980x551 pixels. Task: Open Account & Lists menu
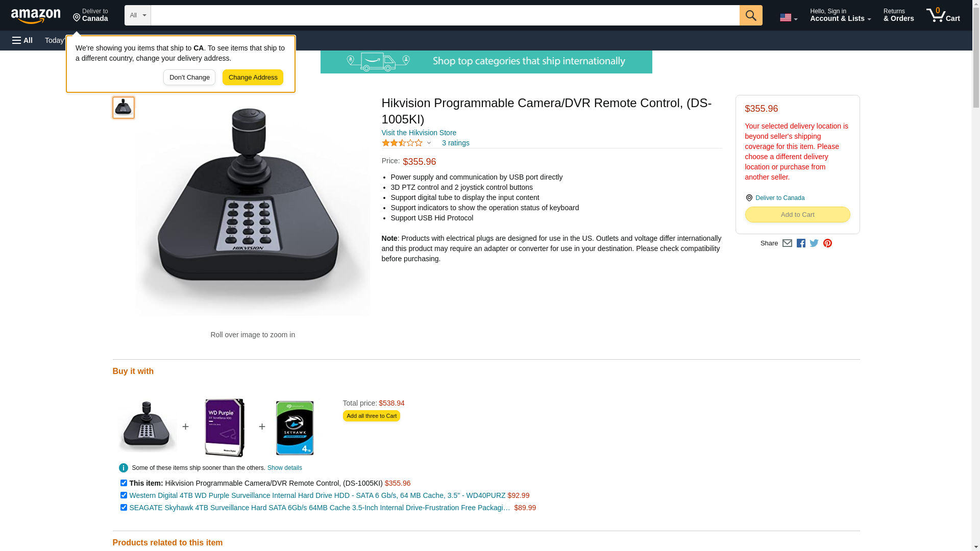pyautogui.click(x=840, y=15)
